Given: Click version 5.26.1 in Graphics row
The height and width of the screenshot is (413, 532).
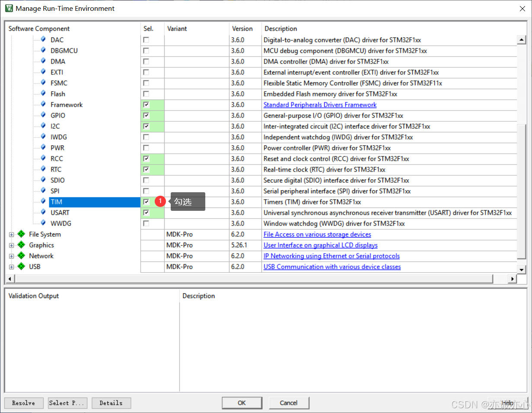Looking at the screenshot, I should (x=239, y=245).
